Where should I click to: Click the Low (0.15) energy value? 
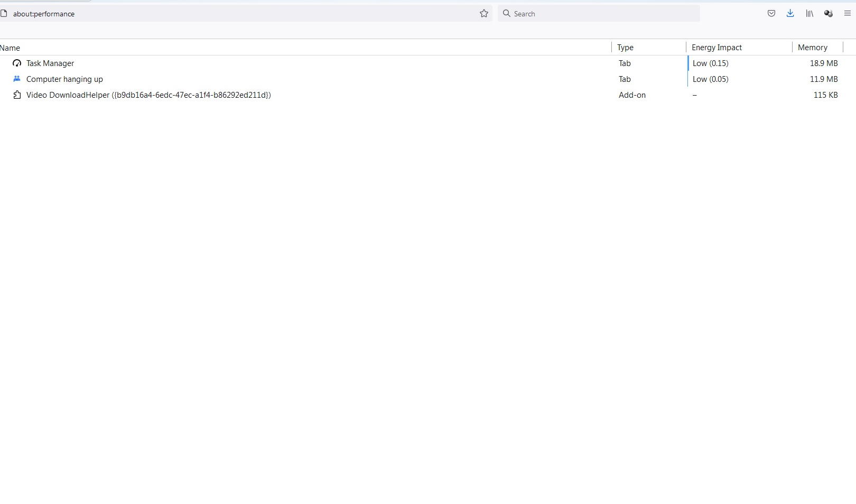(x=710, y=63)
